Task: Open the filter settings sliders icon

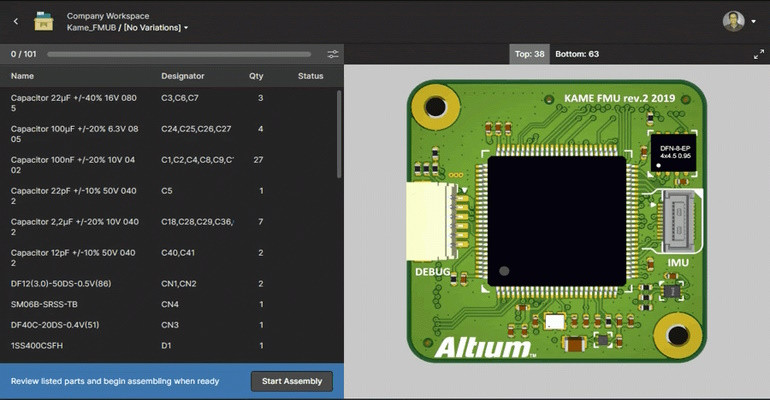Action: (x=333, y=54)
